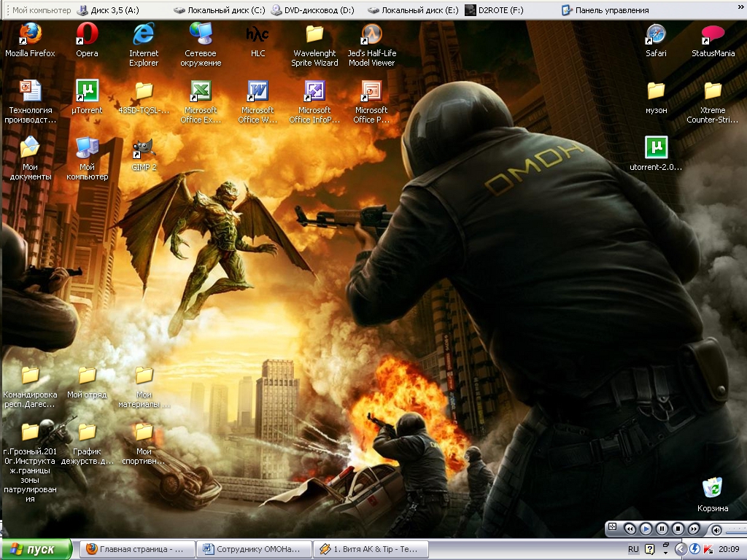Open the RU language selector
This screenshot has height=560, width=747.
(633, 549)
